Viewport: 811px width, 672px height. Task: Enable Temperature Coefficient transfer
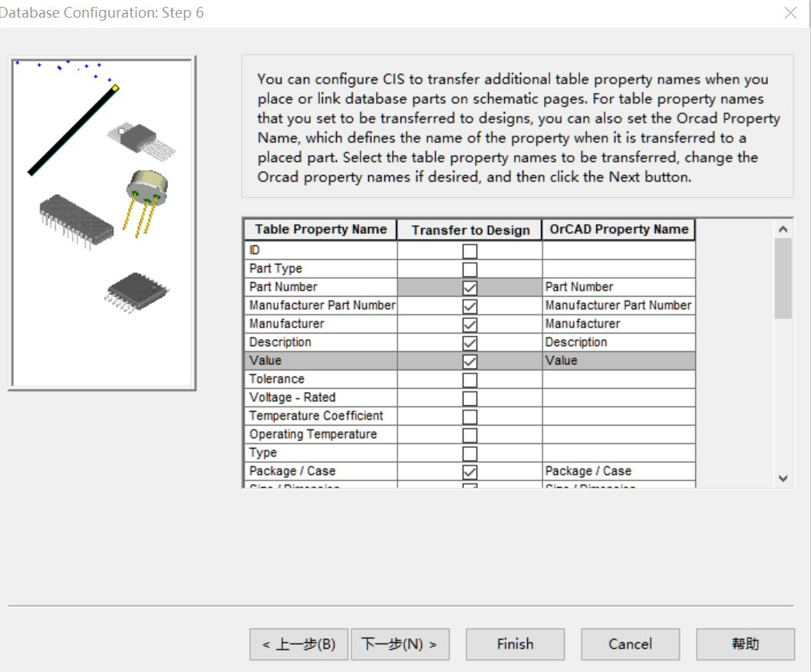pos(470,416)
